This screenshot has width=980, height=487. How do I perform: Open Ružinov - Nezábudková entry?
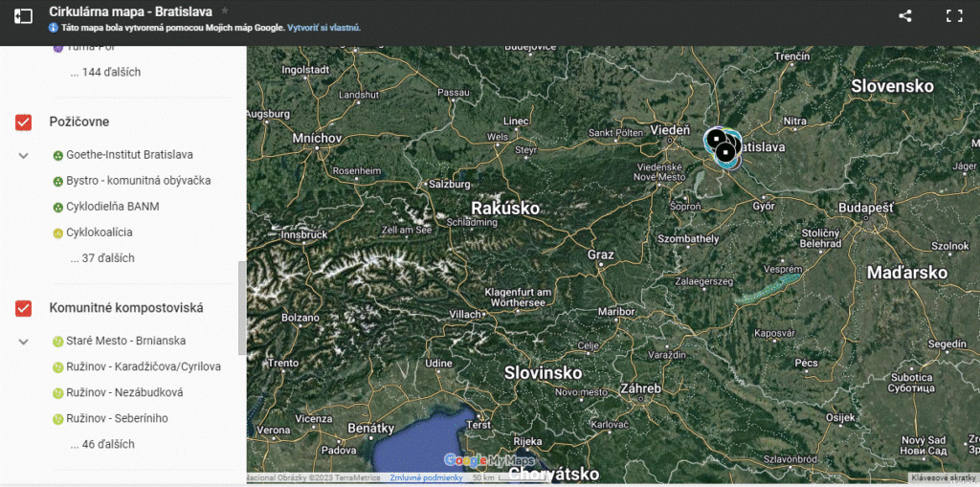(x=125, y=392)
